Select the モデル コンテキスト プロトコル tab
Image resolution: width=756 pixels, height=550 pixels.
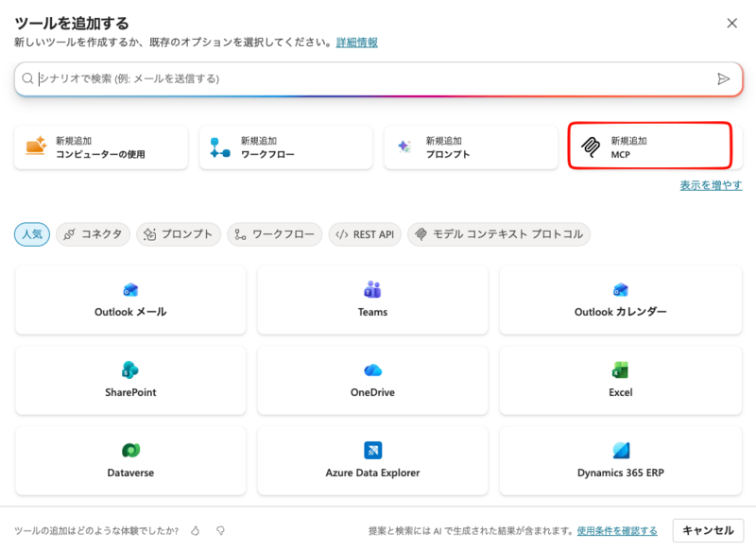[x=499, y=234]
